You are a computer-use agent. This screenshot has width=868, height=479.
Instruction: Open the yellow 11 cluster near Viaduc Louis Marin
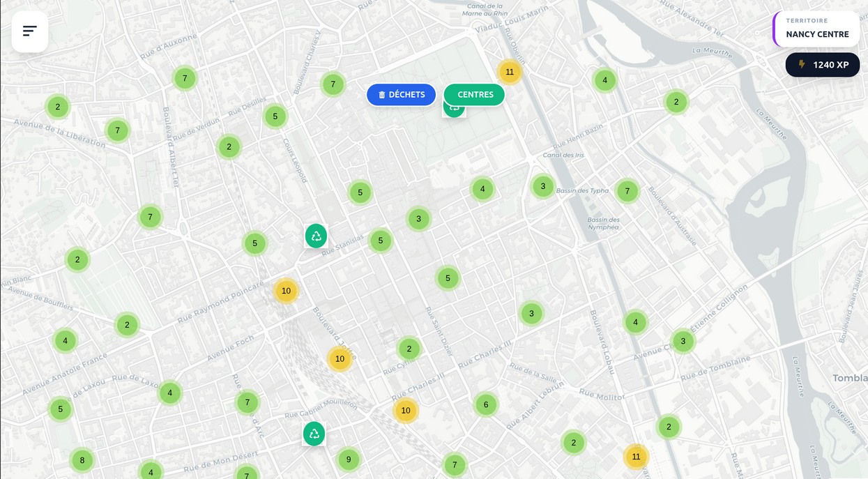point(510,72)
